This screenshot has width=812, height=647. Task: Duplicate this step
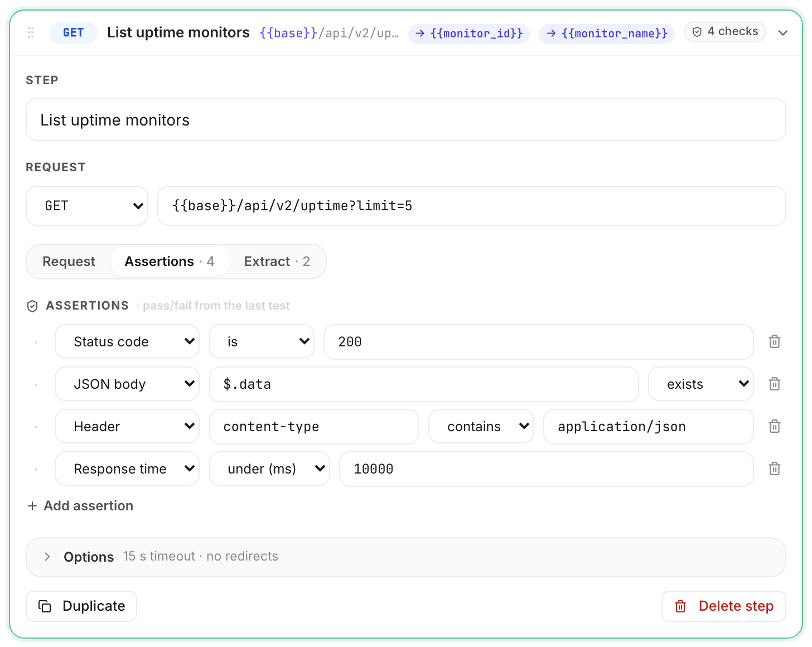(81, 606)
